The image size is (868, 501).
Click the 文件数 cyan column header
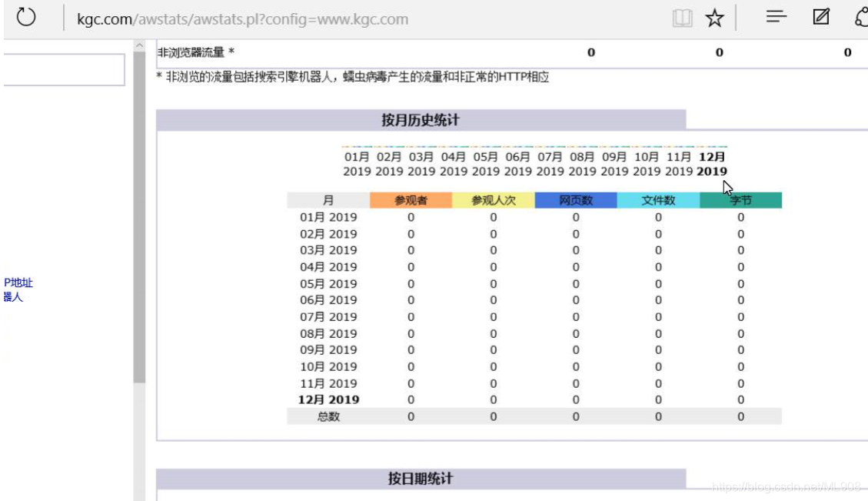[658, 200]
